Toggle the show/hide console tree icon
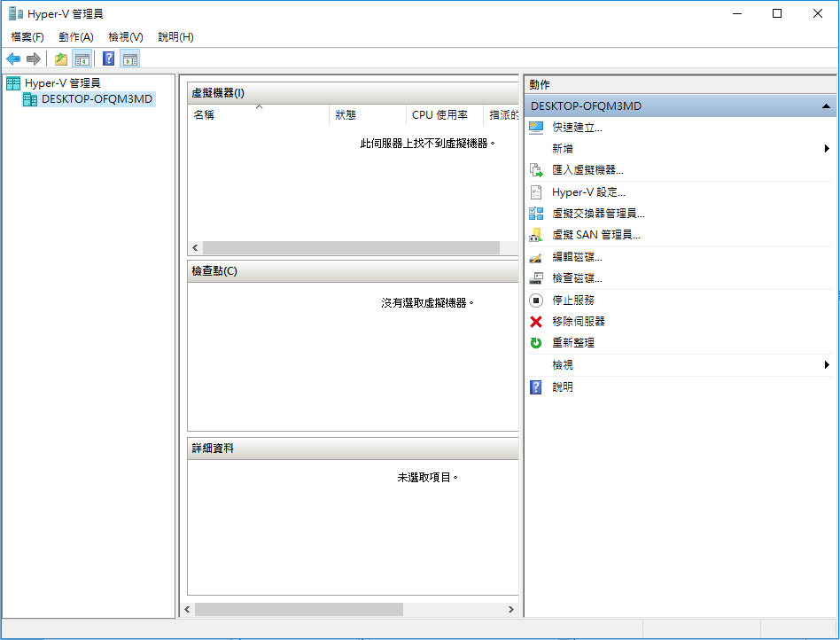This screenshot has width=840, height=640. point(82,59)
